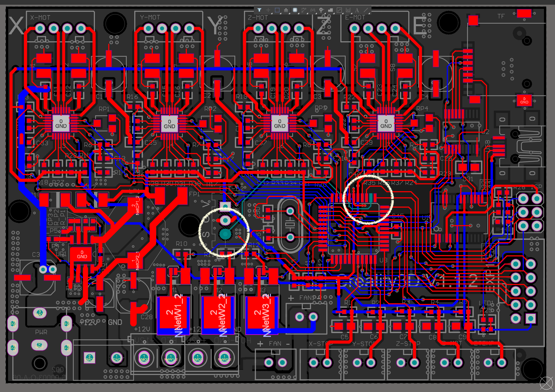
Task: Open the selection Filter tool
Action: pyautogui.click(x=259, y=10)
